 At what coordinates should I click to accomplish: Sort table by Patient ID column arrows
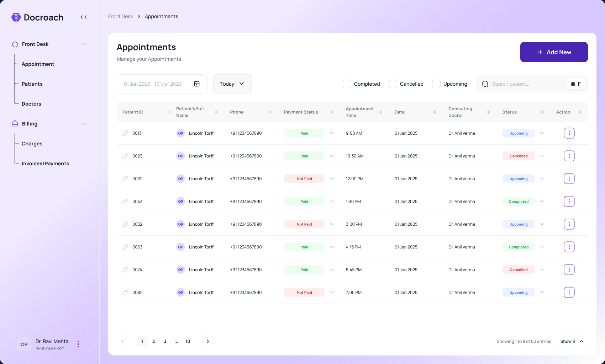(x=170, y=112)
